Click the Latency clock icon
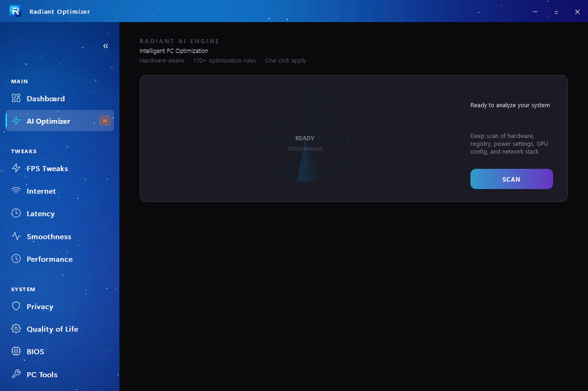The image size is (588, 391). point(16,213)
